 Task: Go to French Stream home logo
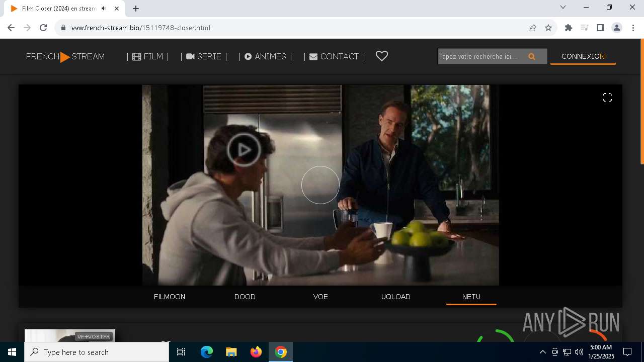coord(65,56)
